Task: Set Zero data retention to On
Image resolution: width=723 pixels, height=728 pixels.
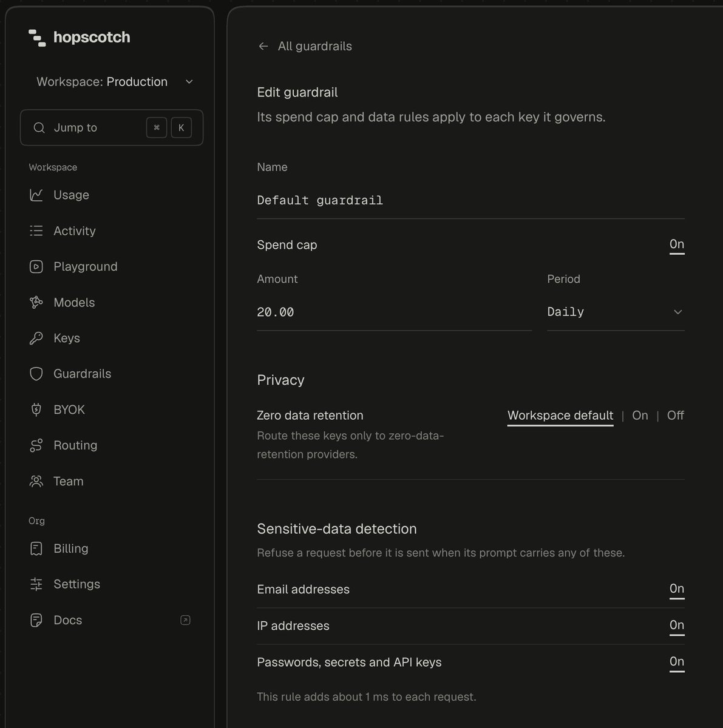Action: tap(640, 416)
